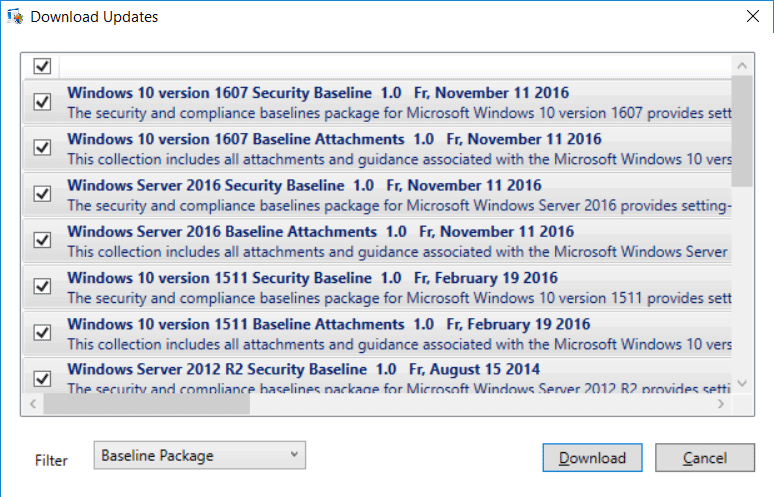Click the horizontal scrollbar thumb

point(147,404)
